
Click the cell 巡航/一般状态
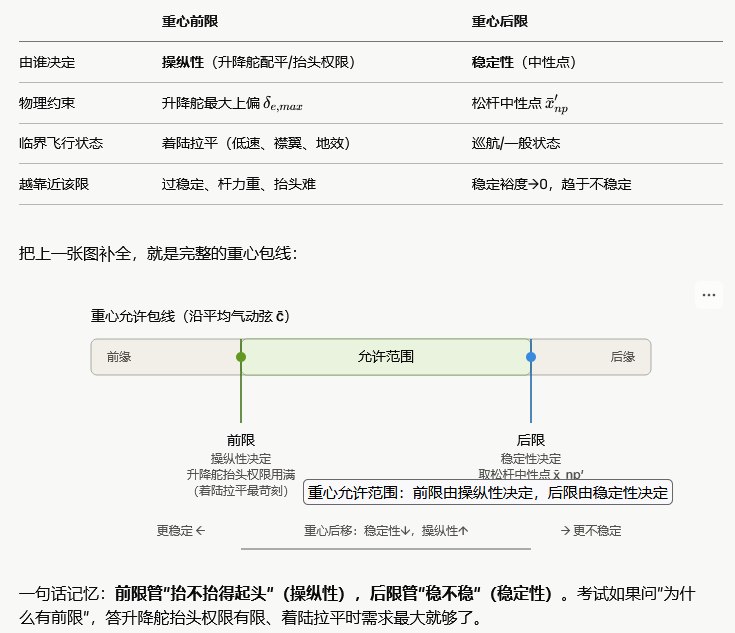click(x=516, y=143)
